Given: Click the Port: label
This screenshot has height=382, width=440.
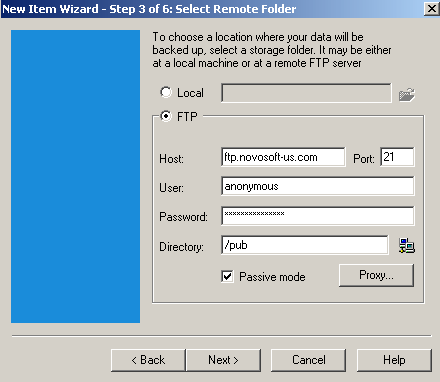Looking at the screenshot, I should click(364, 159).
